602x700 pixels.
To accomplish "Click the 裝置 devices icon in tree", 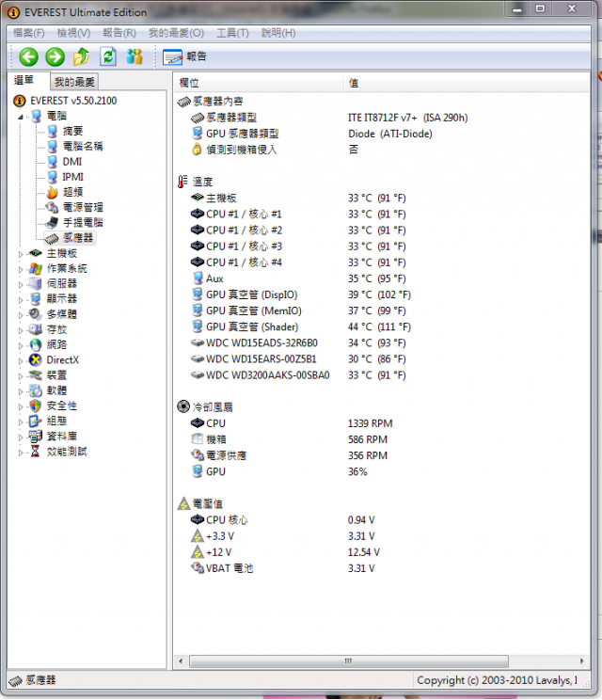I will click(35, 375).
